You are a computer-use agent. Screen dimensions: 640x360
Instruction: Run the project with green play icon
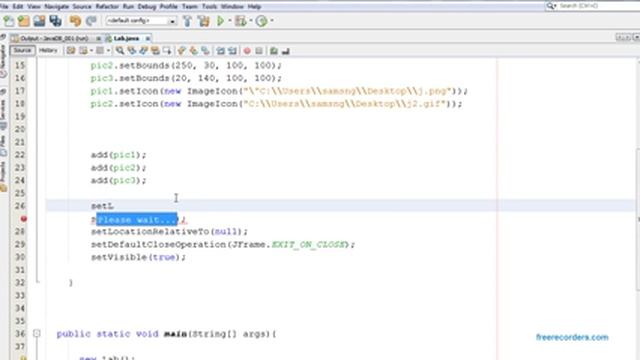(220, 21)
